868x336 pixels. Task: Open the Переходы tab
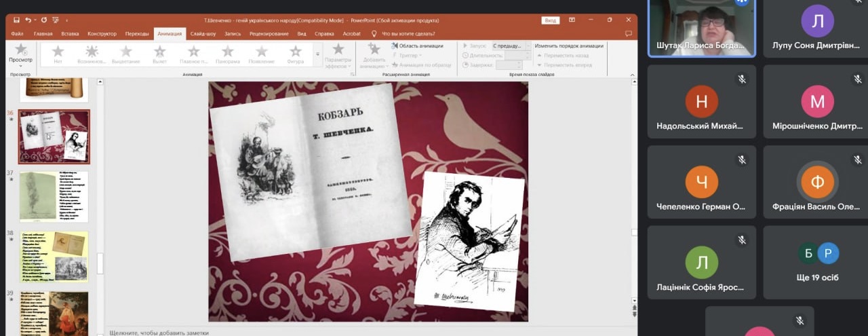[x=137, y=33]
